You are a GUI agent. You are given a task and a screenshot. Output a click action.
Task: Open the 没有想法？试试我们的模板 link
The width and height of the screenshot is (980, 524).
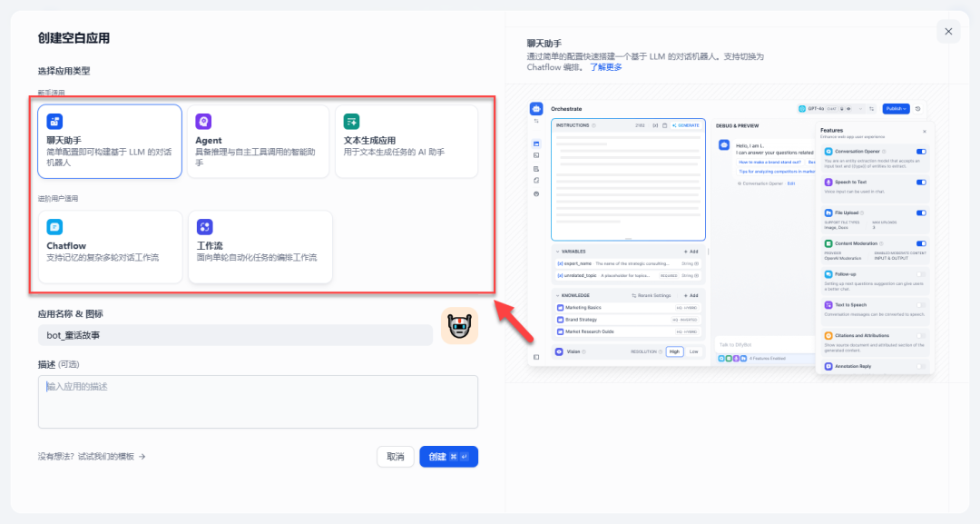[x=92, y=457]
